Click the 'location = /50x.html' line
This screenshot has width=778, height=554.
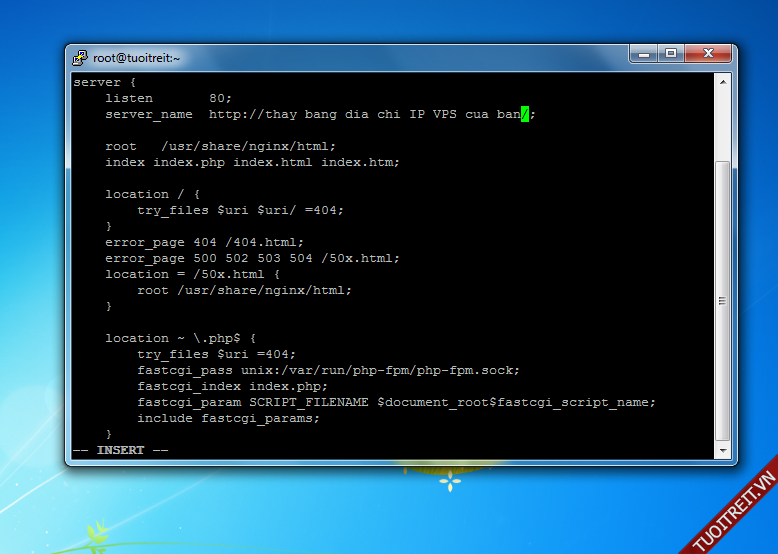pos(192,274)
